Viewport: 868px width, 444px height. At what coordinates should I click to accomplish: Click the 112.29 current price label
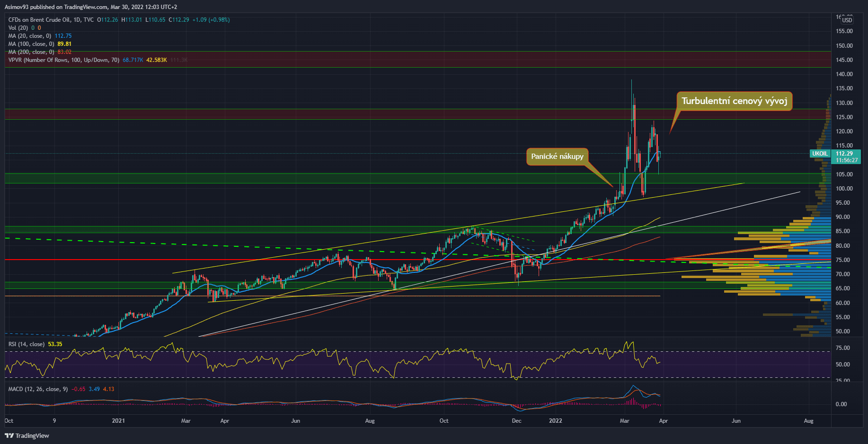(x=844, y=154)
